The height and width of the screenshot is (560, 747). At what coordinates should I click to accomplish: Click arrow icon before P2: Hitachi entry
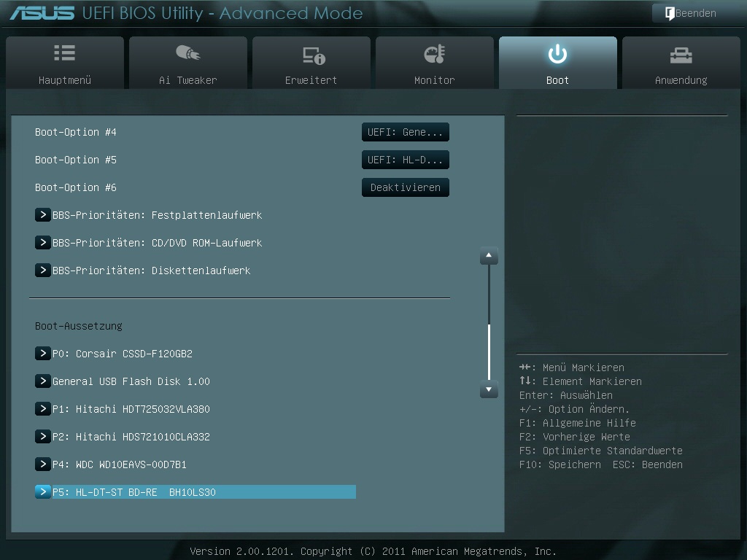click(x=42, y=436)
